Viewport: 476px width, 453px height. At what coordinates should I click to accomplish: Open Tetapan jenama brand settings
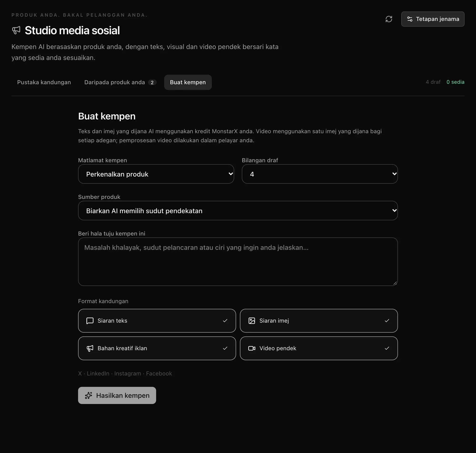[432, 19]
